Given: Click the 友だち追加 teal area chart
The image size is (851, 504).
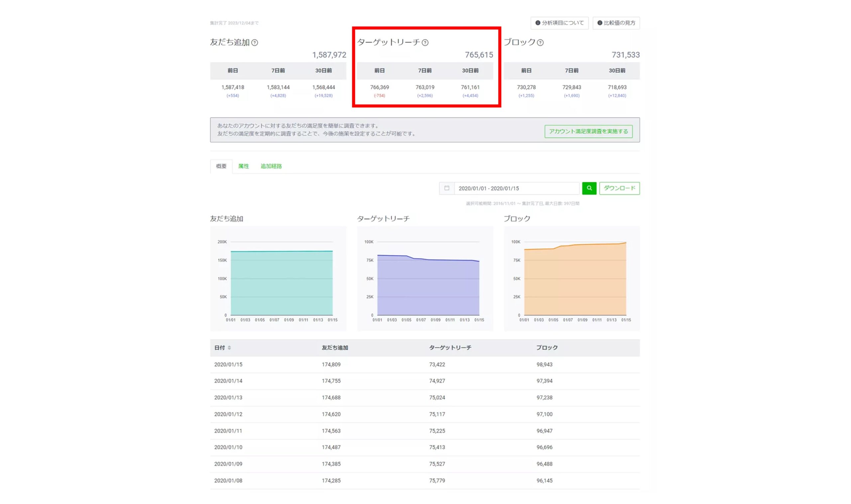Looking at the screenshot, I should [278, 278].
